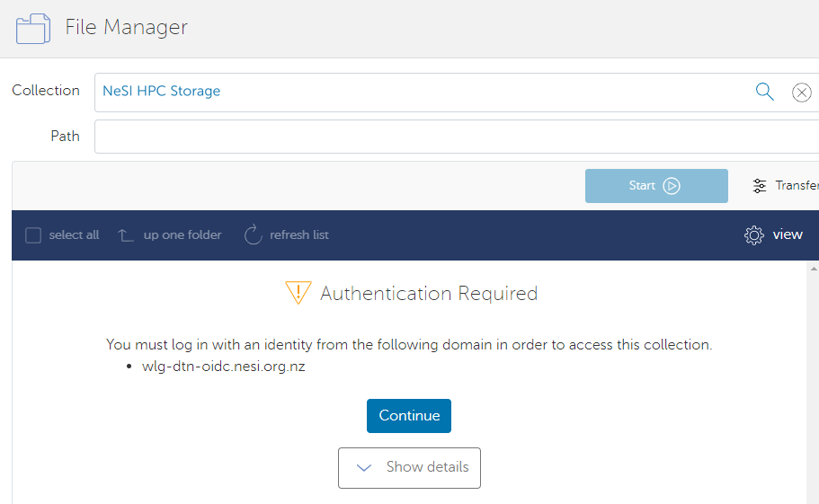Screen dimensions: 819x504
Task: Click the File Manager folder icon
Action: [33, 28]
